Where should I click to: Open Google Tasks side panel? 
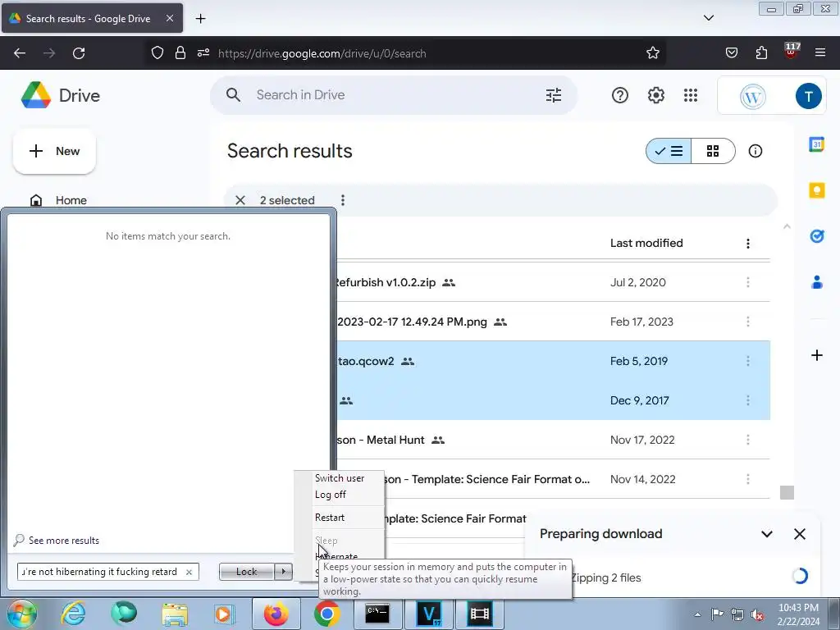(x=816, y=235)
